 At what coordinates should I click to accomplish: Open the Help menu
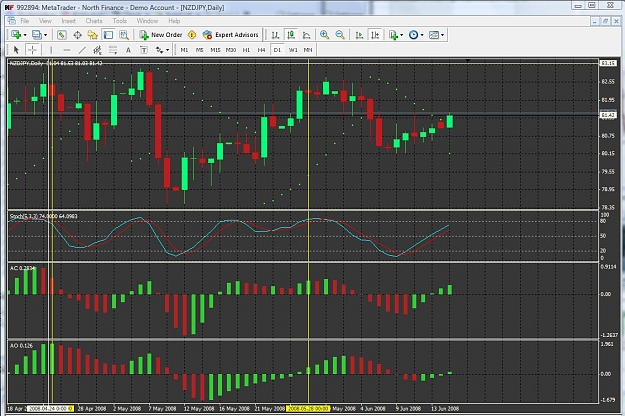[174, 21]
